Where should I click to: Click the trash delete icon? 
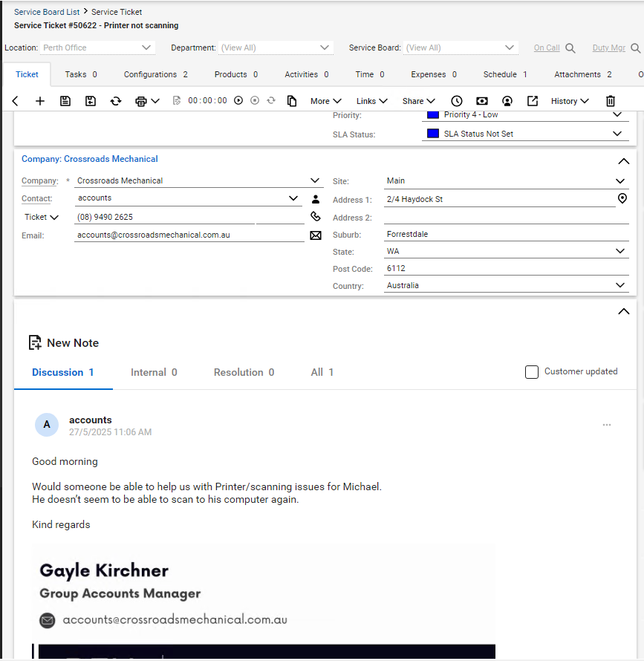point(611,101)
